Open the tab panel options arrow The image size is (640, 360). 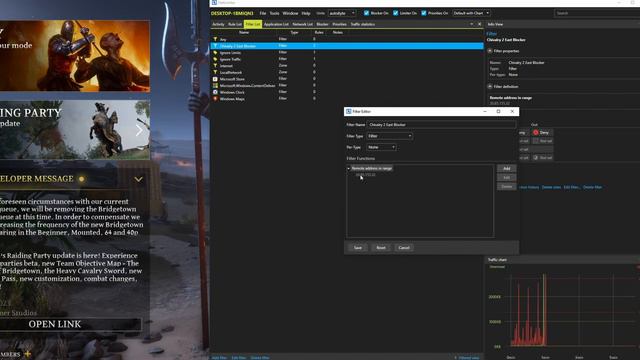coord(471,24)
